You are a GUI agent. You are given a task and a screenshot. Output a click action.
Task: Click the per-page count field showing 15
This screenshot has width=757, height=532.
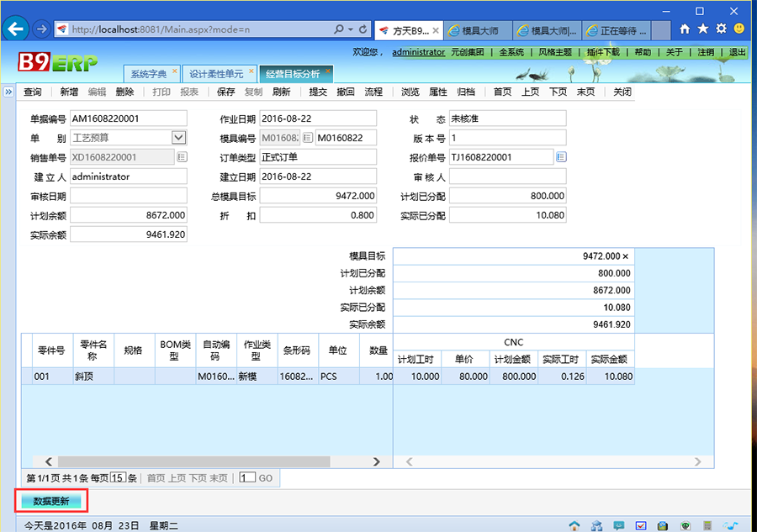point(118,478)
